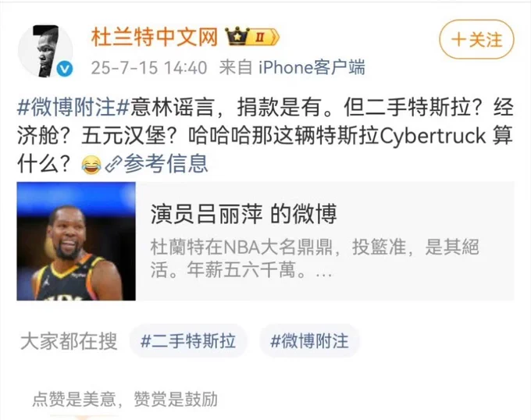Click the laughing tears emoji

[x=91, y=165]
